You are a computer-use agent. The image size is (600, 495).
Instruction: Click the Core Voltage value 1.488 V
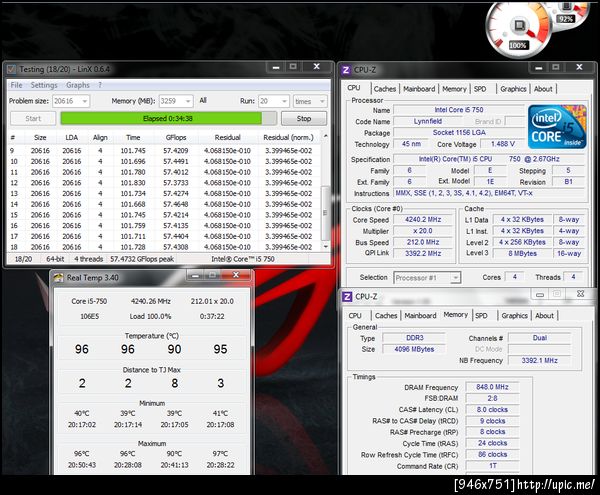[503, 144]
